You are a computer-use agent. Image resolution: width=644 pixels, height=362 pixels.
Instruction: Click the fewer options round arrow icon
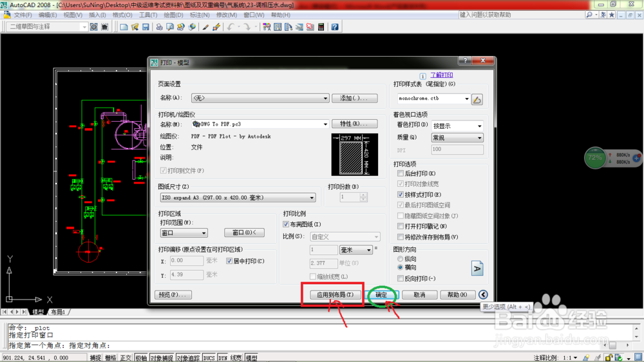click(484, 294)
